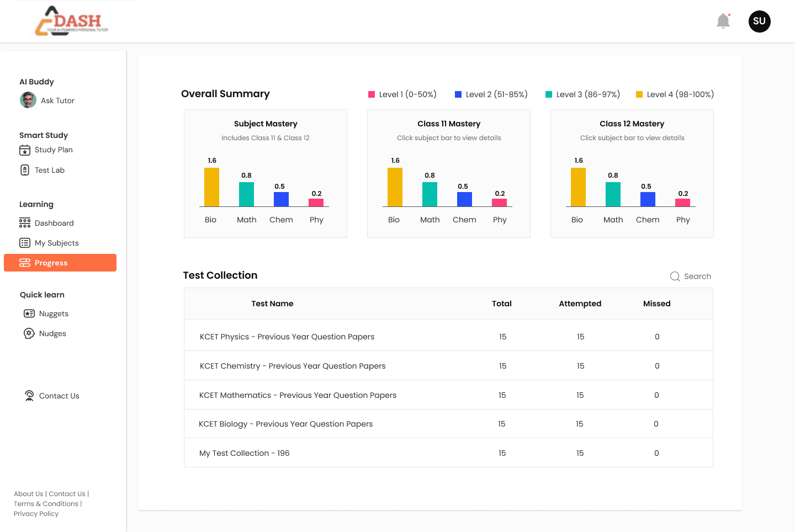Click Bio bar in Class 11 Mastery
Viewport: 795px width, 532px height.
coord(395,187)
